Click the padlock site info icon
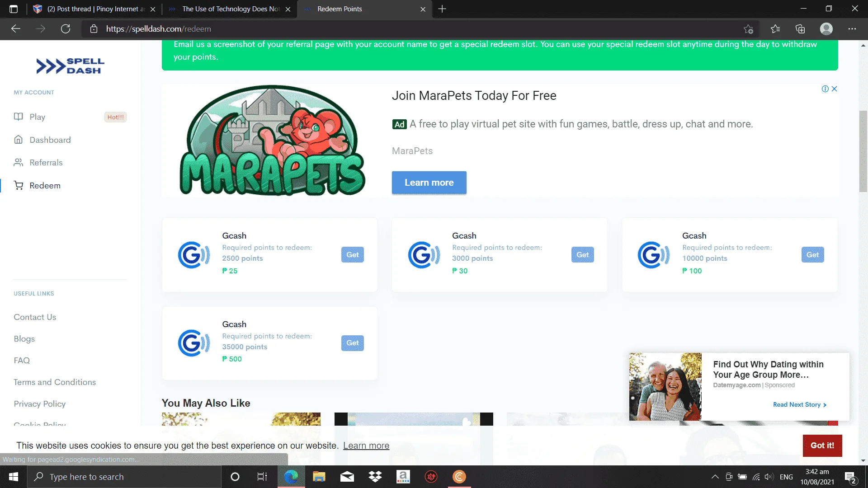The width and height of the screenshot is (868, 488). click(94, 29)
